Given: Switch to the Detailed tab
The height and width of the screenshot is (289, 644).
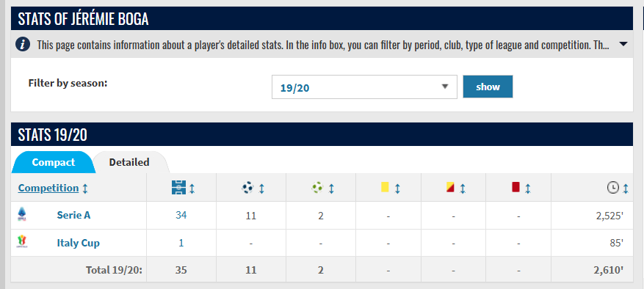Looking at the screenshot, I should tap(129, 162).
